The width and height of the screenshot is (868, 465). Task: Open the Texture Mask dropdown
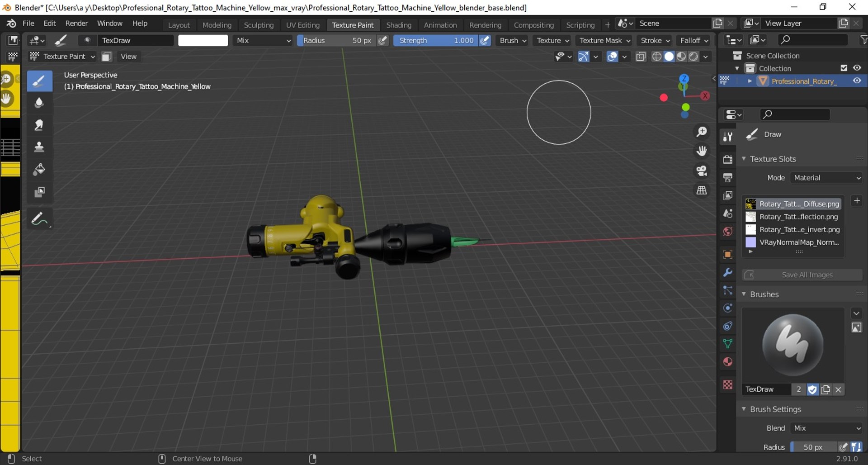click(x=604, y=40)
